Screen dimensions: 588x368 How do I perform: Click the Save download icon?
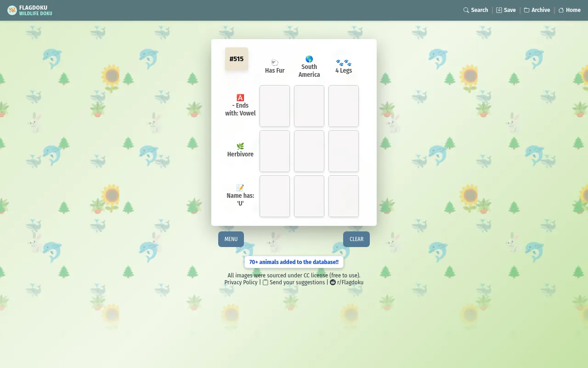(499, 10)
